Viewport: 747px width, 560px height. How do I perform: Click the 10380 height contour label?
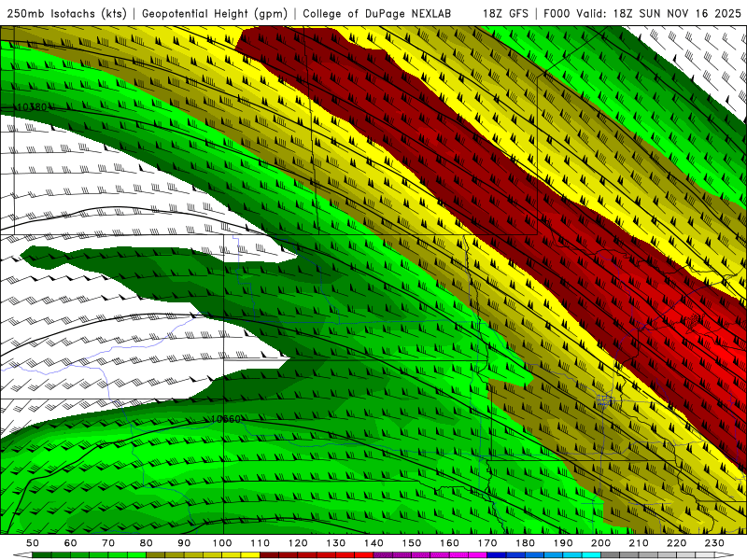[33, 107]
